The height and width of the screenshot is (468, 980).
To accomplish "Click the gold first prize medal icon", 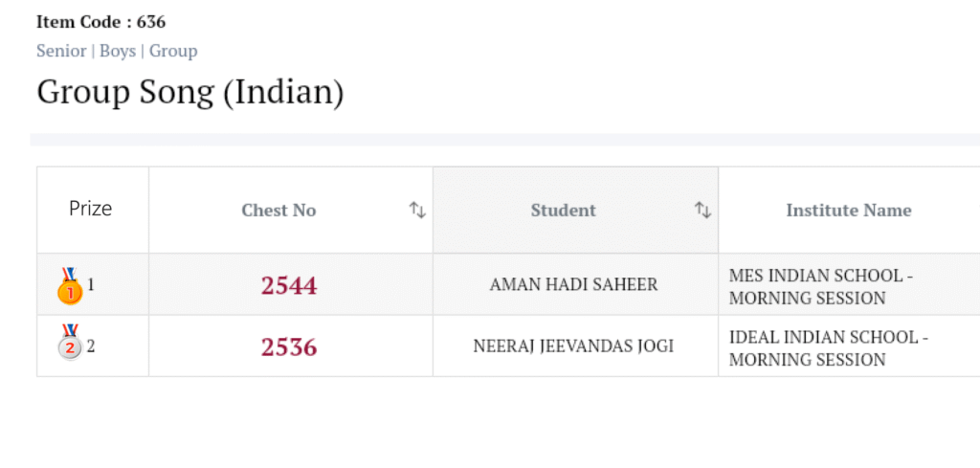I will (70, 287).
